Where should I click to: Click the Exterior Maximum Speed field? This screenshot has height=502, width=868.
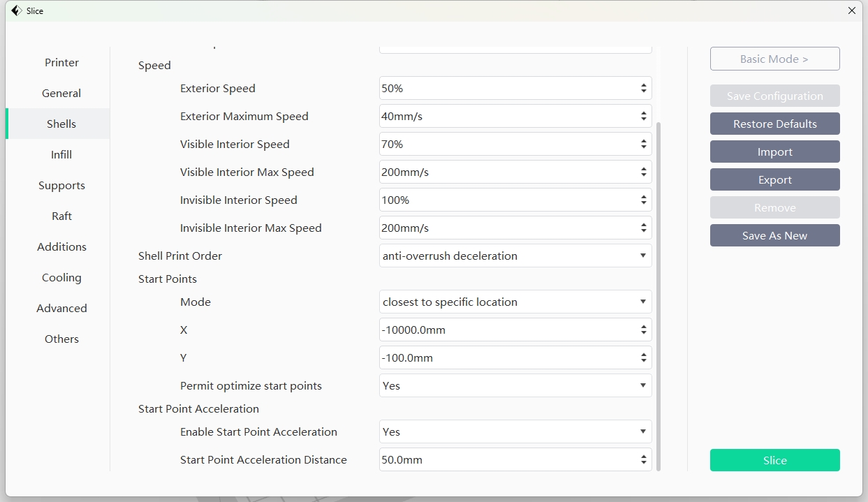[x=508, y=117]
